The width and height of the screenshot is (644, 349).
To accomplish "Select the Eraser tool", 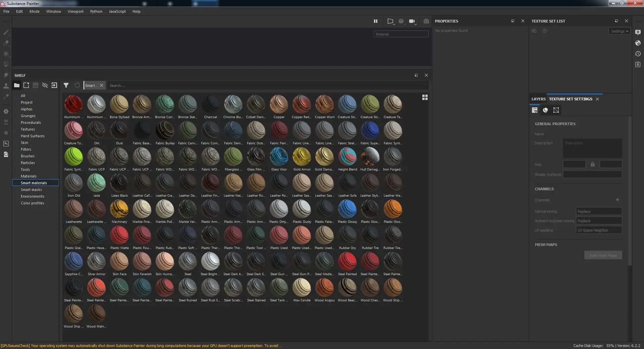I will (6, 43).
